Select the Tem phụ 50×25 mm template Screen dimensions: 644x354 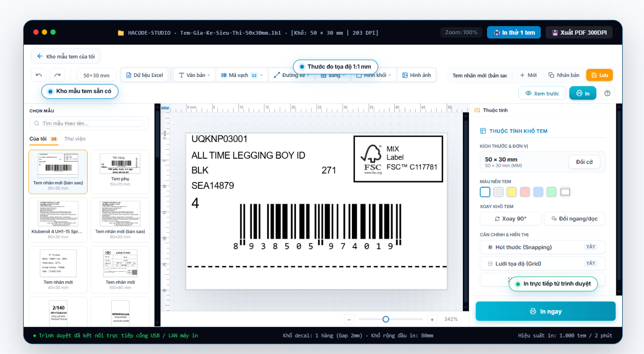pos(120,172)
